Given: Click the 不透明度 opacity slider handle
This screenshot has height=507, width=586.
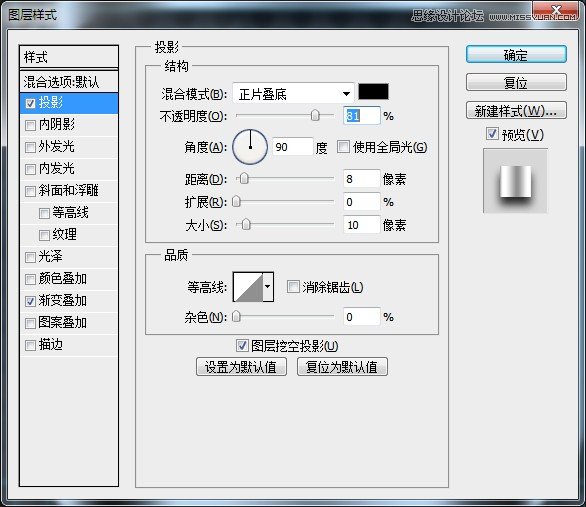Looking at the screenshot, I should (x=315, y=115).
